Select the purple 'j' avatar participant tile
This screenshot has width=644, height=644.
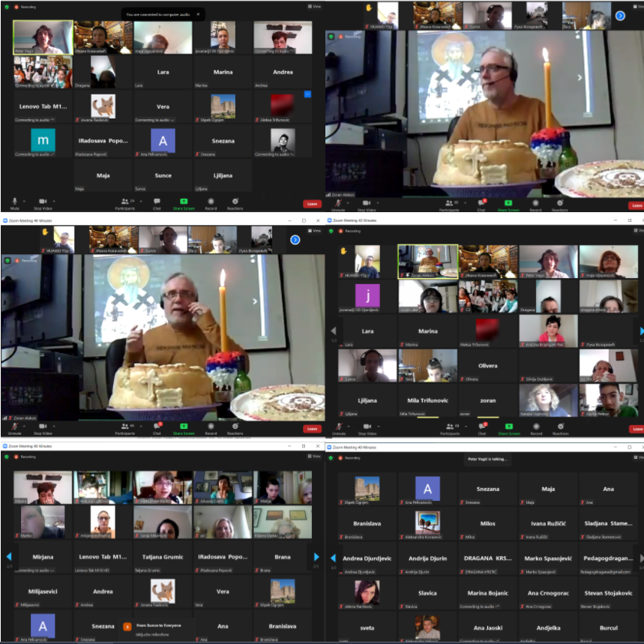pos(368,296)
